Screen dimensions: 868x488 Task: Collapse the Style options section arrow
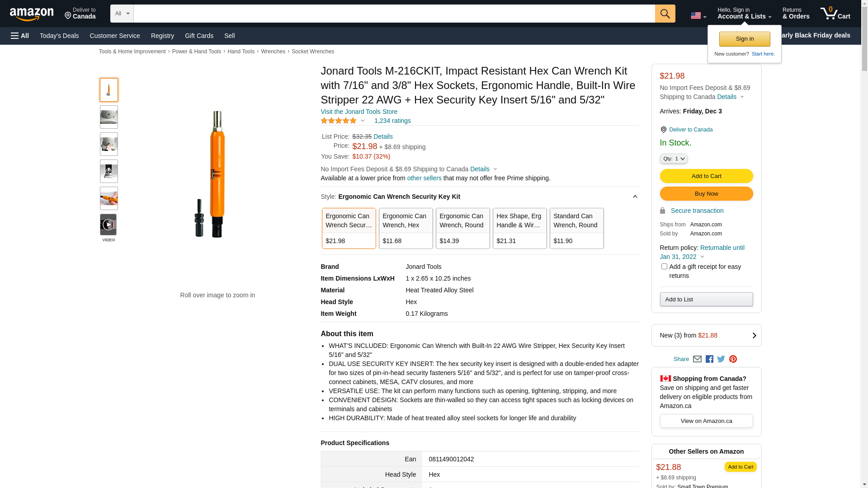(635, 197)
